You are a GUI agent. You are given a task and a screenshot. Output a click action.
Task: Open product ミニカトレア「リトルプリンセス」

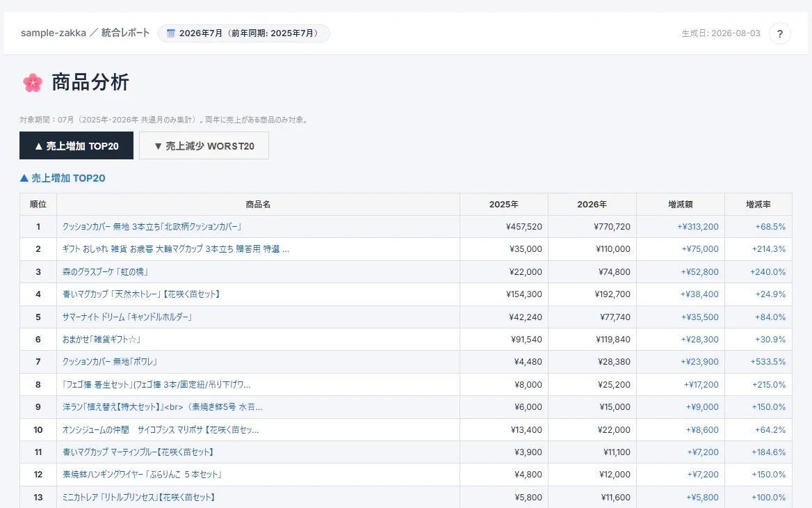pos(139,497)
